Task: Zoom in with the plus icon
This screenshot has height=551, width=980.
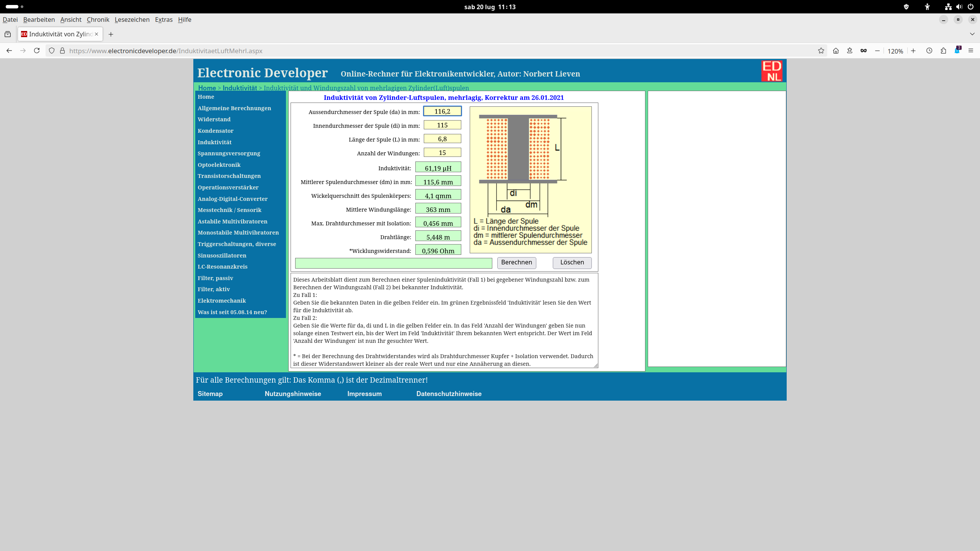Action: coord(913,51)
